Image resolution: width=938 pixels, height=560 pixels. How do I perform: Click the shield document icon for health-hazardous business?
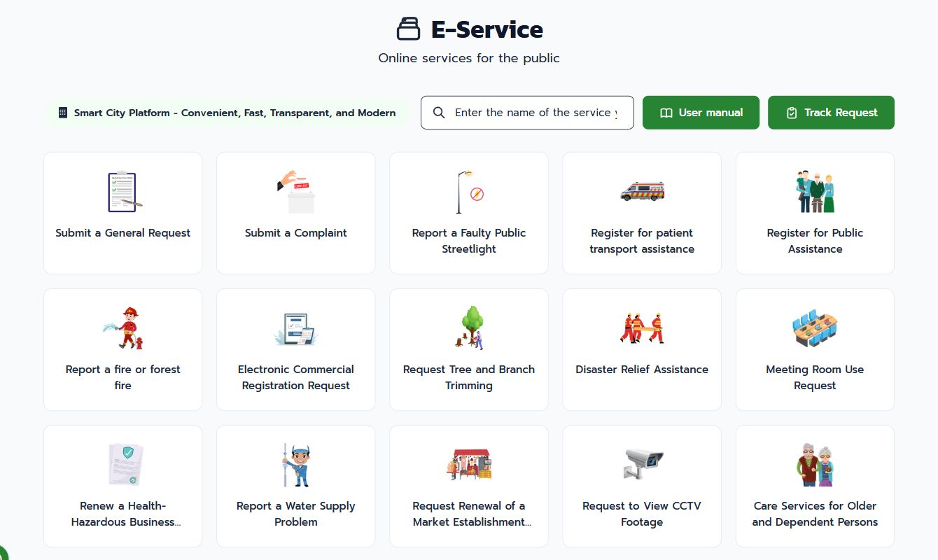tap(125, 464)
